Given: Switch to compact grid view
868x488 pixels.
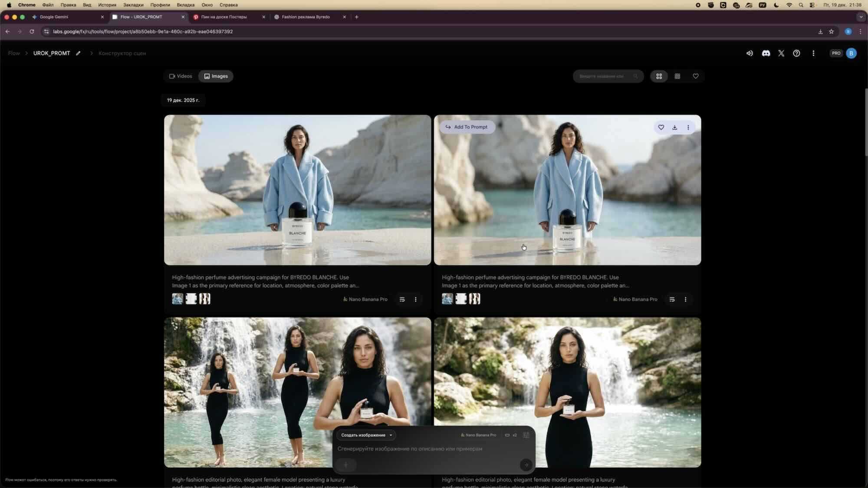Looking at the screenshot, I should [677, 76].
